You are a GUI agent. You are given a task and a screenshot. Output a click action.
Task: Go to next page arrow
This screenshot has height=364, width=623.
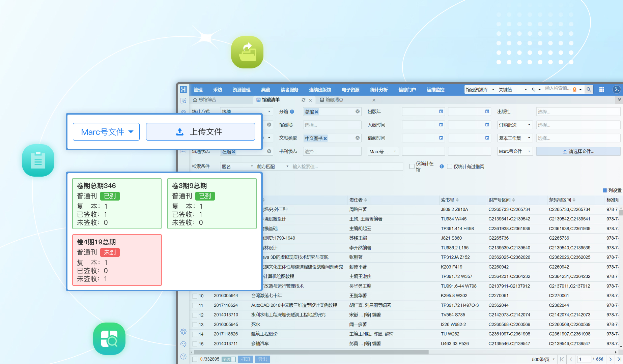[x=610, y=359]
